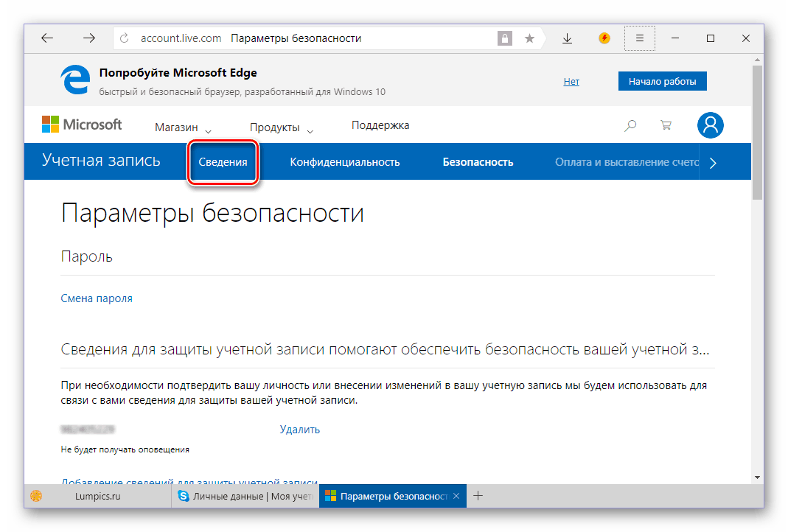Open downloads via the download arrow icon

[x=567, y=38]
